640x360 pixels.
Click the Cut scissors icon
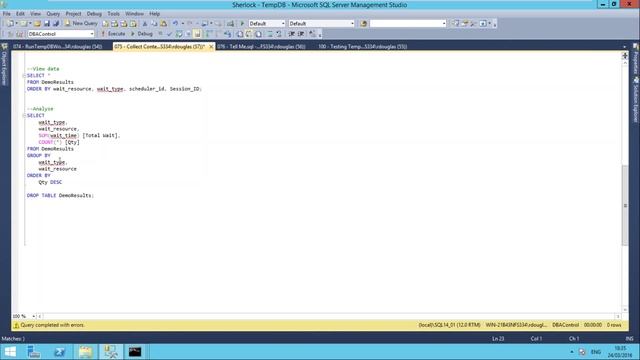(144, 24)
